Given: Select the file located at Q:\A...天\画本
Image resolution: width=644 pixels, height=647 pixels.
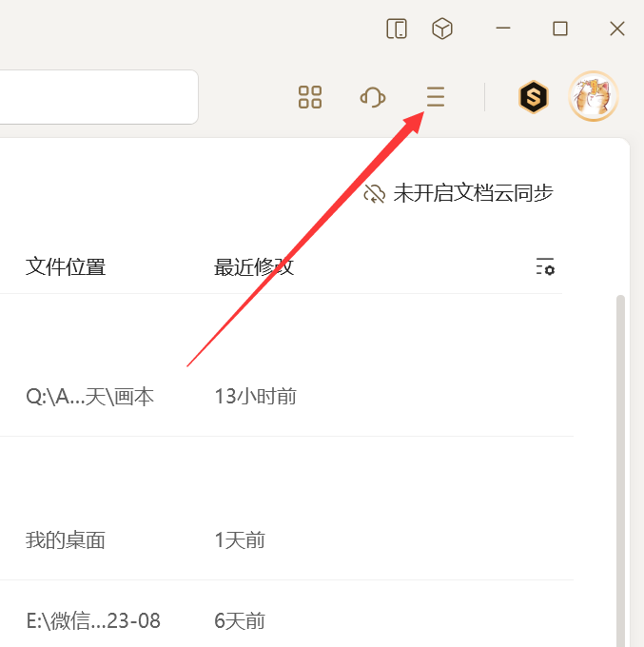Looking at the screenshot, I should [x=89, y=397].
